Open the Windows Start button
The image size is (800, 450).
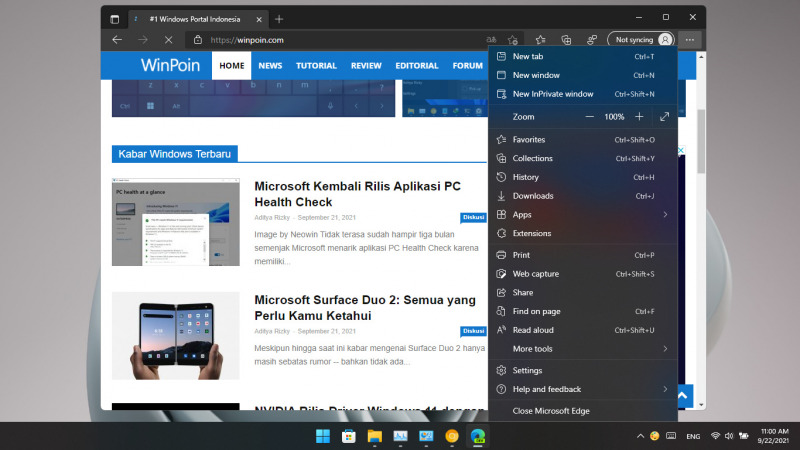tap(323, 436)
